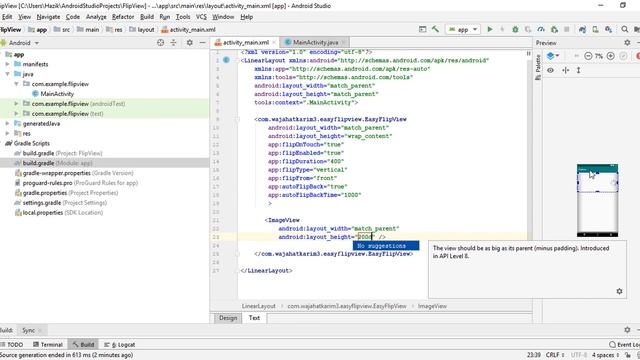Open the Tools menu
Viewport: 640px width, 360px height.
(x=183, y=17)
